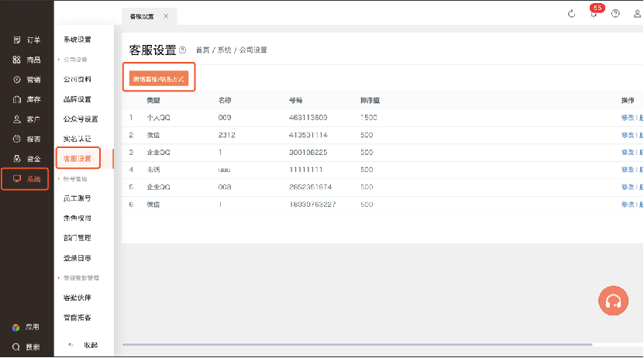Click the help question mark in top bar
Screen dimensions: 644x358
pos(615,13)
